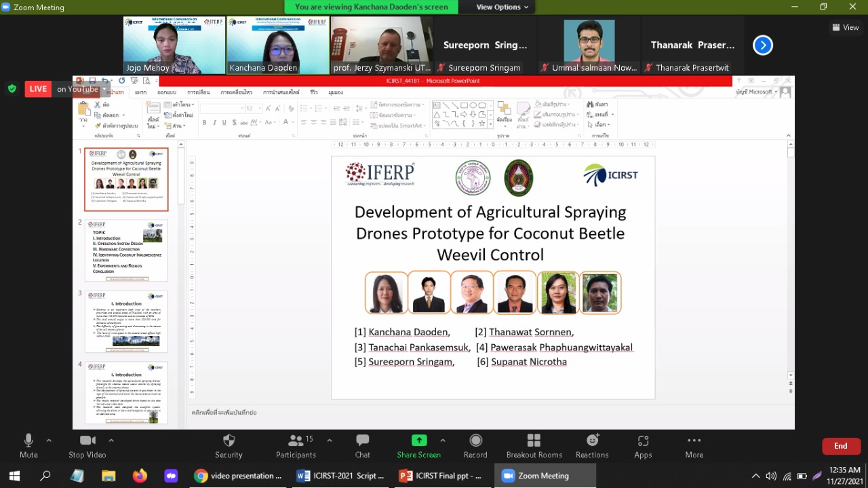Viewport: 868px width, 488px height.
Task: Toggle justify text alignment in ribbon
Action: click(332, 123)
